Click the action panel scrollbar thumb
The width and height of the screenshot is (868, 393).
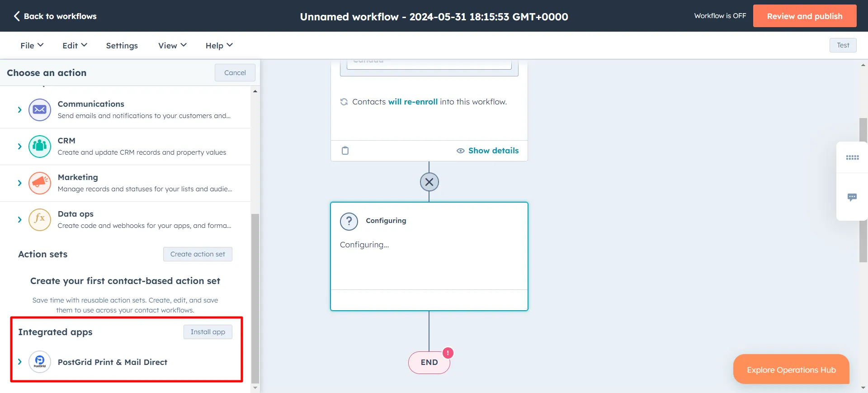point(255,298)
